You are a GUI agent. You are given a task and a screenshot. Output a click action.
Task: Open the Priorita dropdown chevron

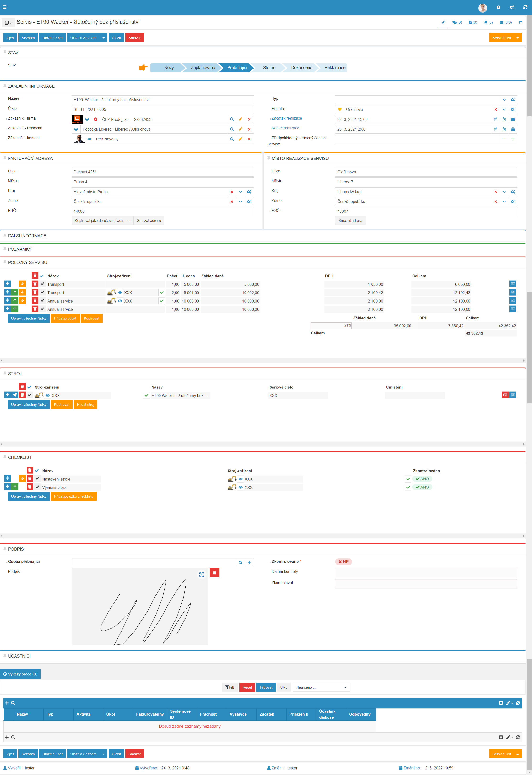504,109
